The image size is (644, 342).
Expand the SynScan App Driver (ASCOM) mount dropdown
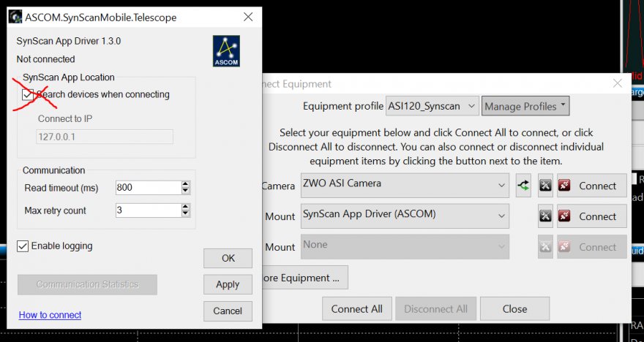(405, 216)
